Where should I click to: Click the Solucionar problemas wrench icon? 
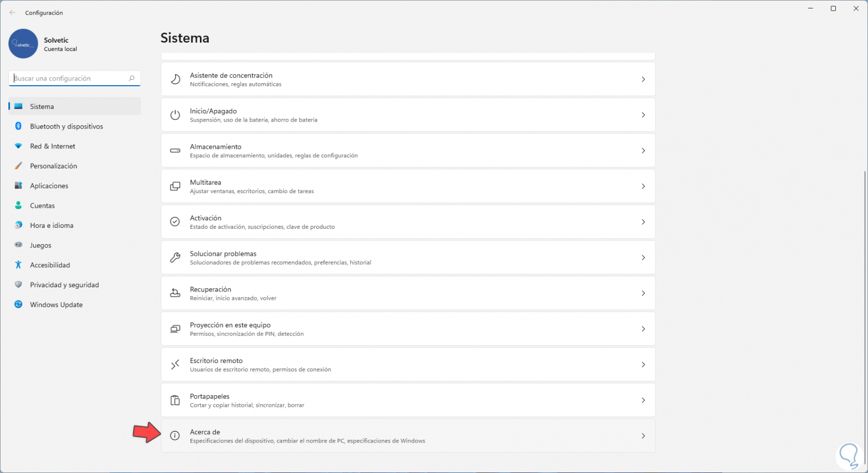(175, 257)
